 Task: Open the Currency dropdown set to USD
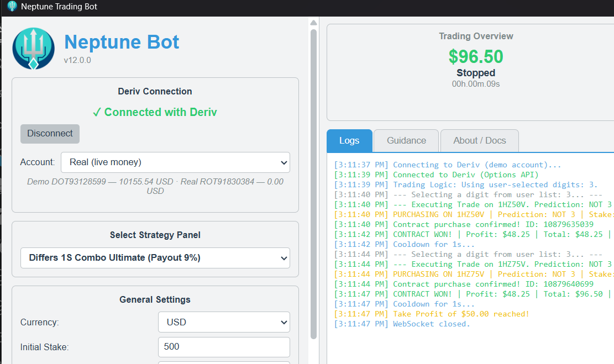point(224,322)
